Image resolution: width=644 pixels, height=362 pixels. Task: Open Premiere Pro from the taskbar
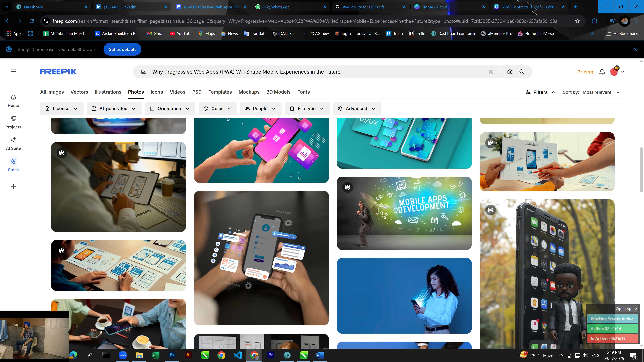[271, 355]
